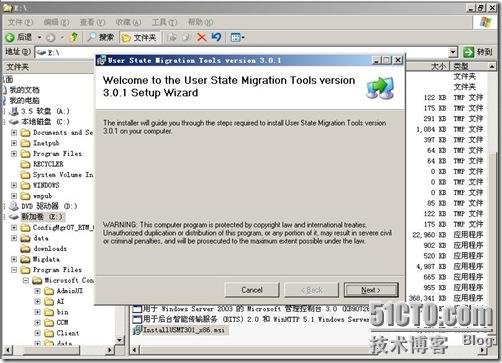Collapse the Microsoft Con... folder node
This screenshot has height=363, width=502.
click(x=26, y=280)
